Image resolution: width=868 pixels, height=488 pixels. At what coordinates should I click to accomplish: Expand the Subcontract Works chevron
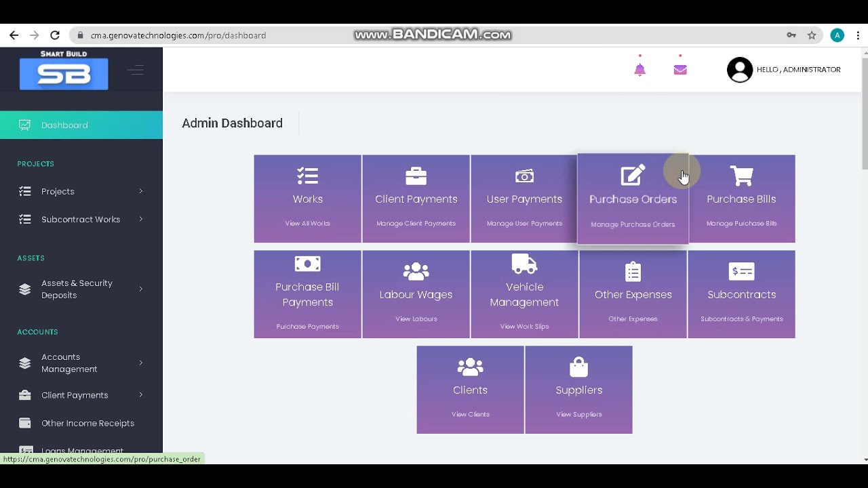point(141,219)
